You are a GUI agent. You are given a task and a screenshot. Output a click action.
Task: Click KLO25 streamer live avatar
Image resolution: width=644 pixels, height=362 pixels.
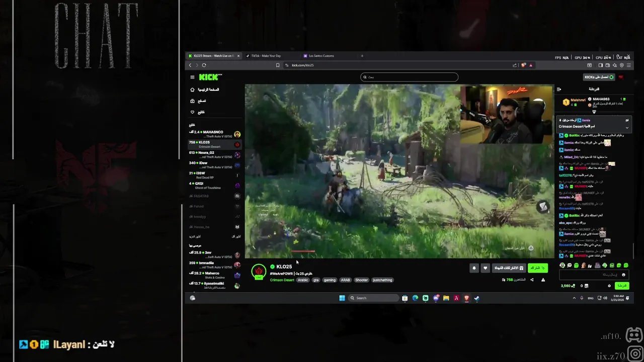(259, 272)
